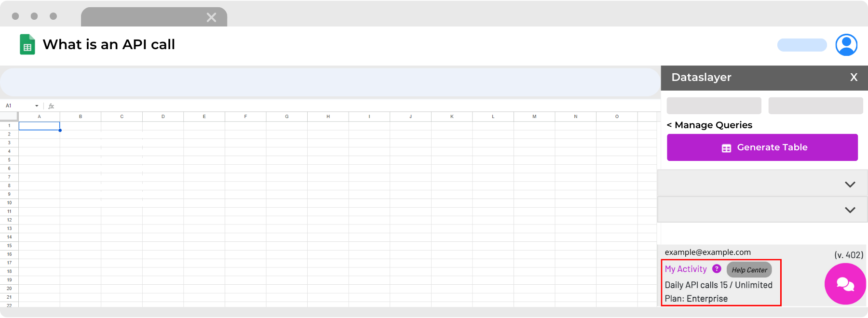Viewport: 868px width, 318px height.
Task: Close the browser tab
Action: pyautogui.click(x=211, y=18)
